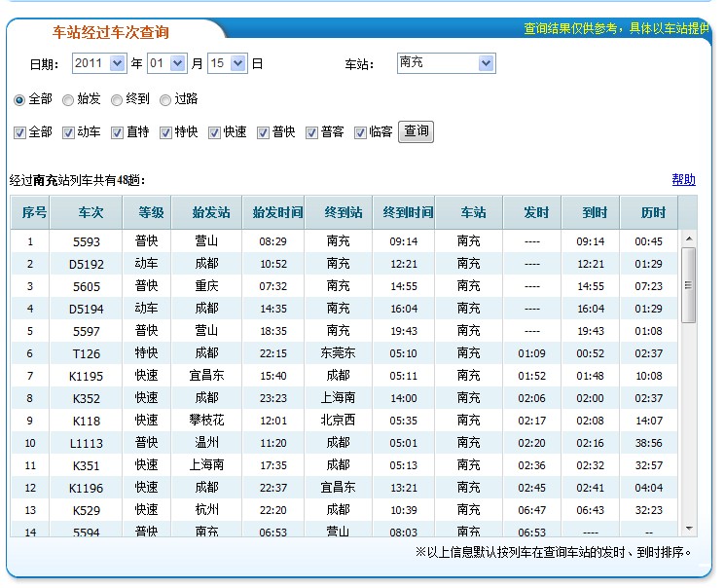Click departure time 08:29 in 5593 row
Screen dimensions: 725x588
point(272,241)
